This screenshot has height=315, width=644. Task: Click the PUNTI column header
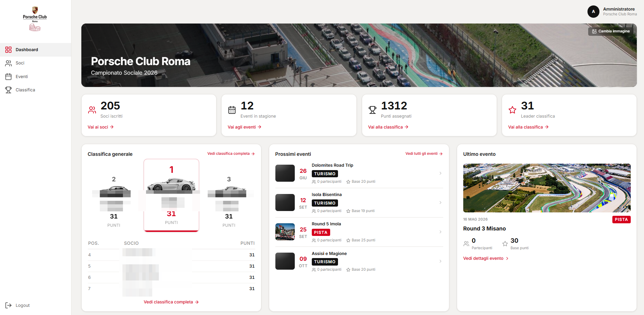click(x=247, y=243)
